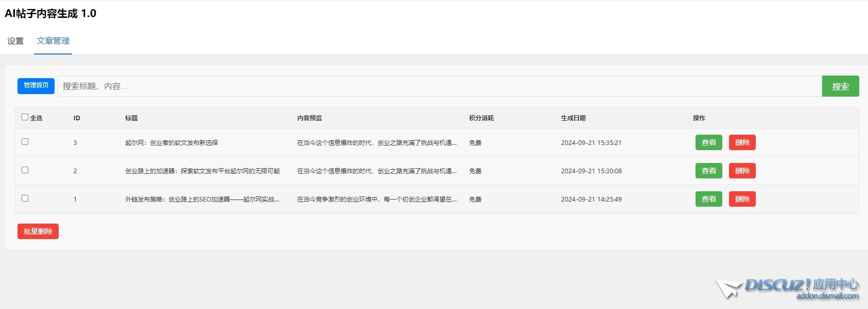Click 删除 for article ID 1
Screen dimensions: 868x309
pos(742,199)
